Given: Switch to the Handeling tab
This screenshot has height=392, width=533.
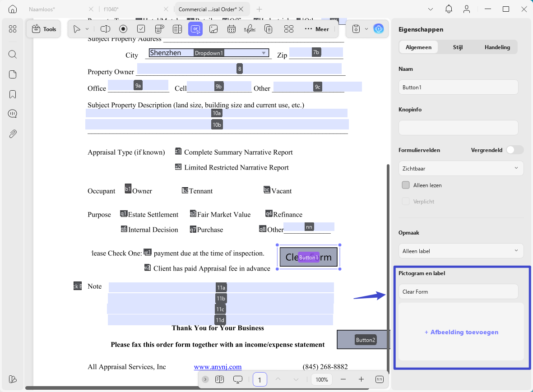Looking at the screenshot, I should pos(497,47).
